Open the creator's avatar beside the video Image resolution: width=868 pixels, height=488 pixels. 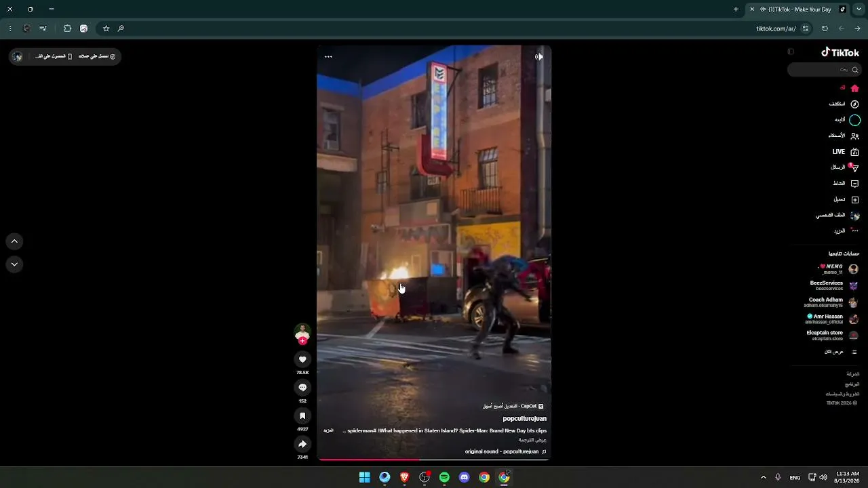click(302, 332)
